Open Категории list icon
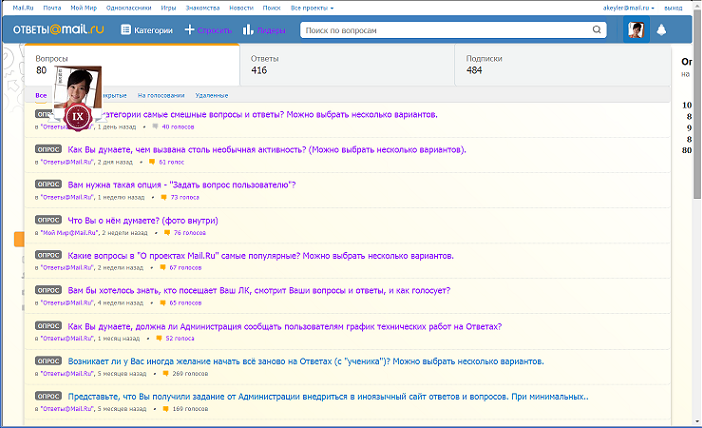 coord(127,30)
